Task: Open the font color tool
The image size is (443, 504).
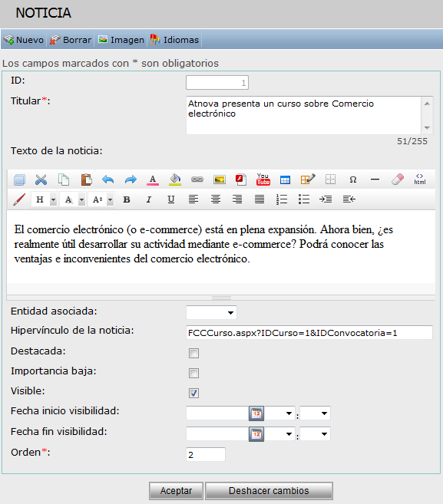Action: pyautogui.click(x=153, y=180)
